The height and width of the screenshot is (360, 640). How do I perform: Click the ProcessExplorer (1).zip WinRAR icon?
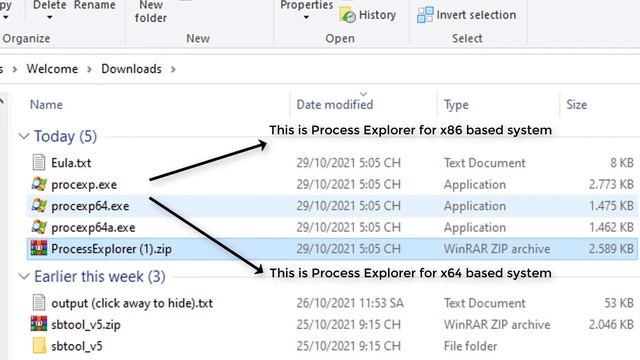click(39, 249)
